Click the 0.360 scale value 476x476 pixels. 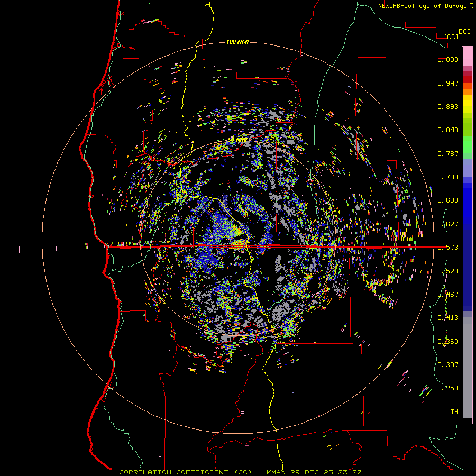pyautogui.click(x=448, y=342)
